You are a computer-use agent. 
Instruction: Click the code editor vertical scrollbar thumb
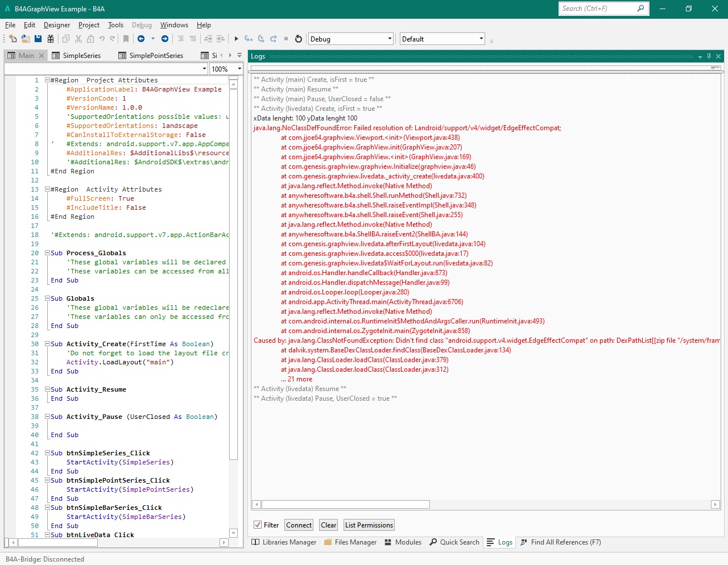coord(233,274)
